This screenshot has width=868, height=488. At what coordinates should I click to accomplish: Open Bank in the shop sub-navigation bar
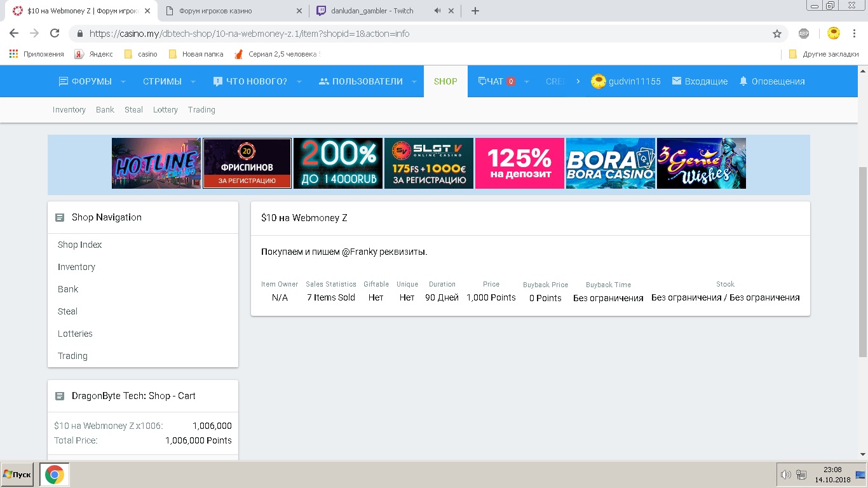[x=105, y=110]
